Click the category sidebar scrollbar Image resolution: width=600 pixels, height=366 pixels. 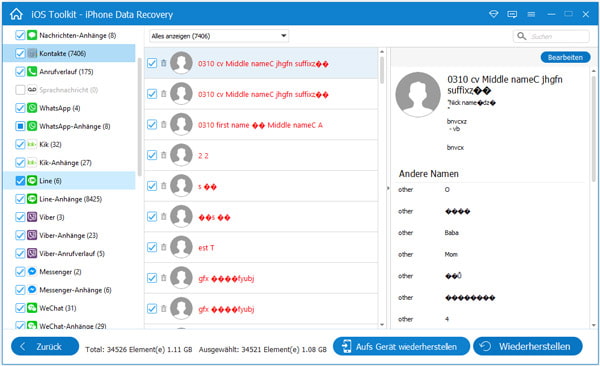coord(139,117)
